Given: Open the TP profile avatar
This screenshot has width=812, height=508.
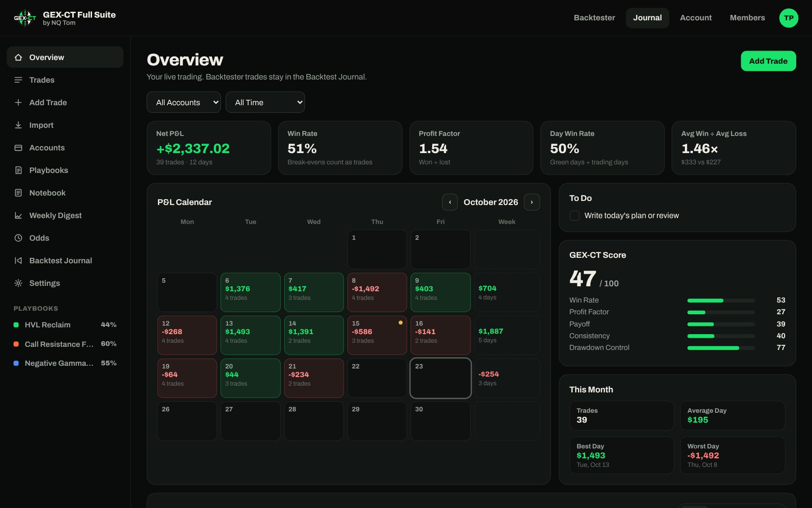Looking at the screenshot, I should pos(789,18).
